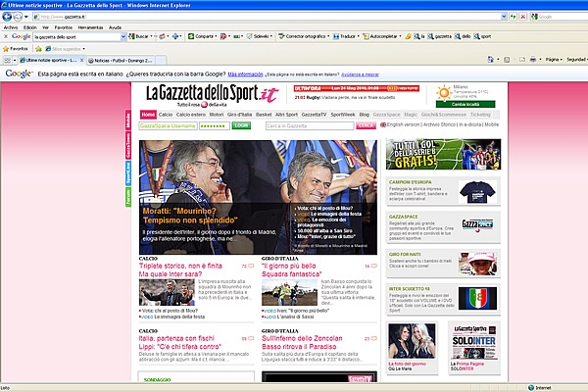The height and width of the screenshot is (392, 588).
Task: Click the Compartir button in Google toolbar
Action: tap(201, 36)
